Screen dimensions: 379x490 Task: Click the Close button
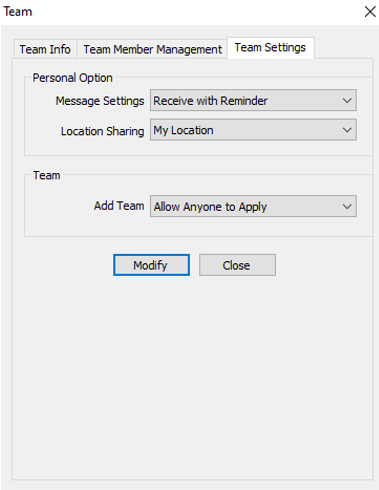point(237,265)
